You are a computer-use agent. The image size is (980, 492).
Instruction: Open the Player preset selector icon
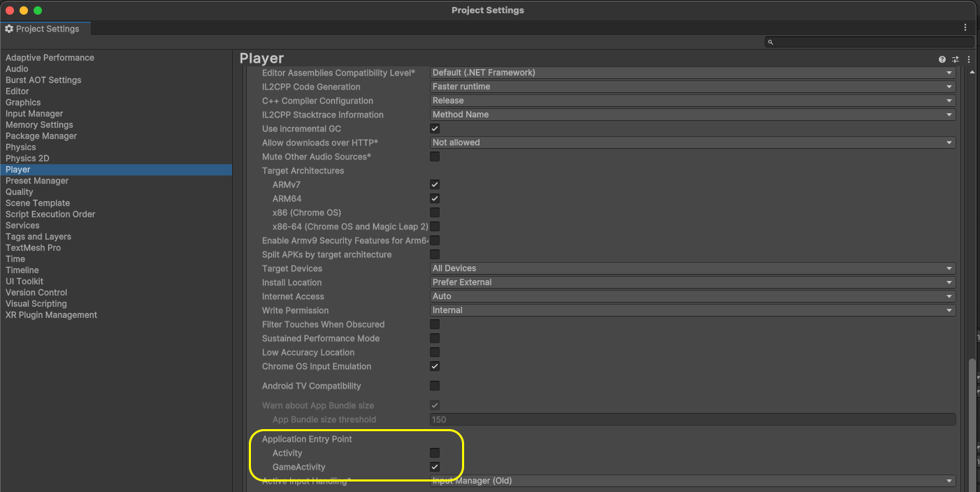tap(956, 59)
